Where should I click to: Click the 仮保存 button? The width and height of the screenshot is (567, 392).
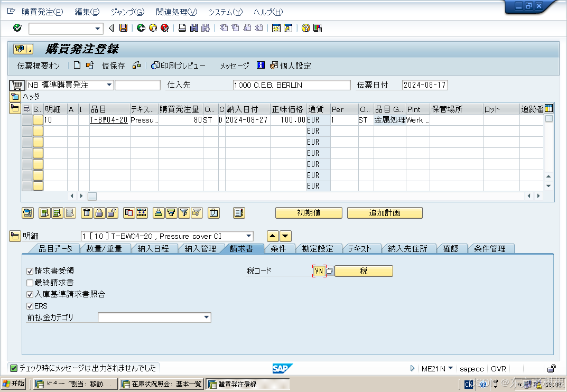113,66
